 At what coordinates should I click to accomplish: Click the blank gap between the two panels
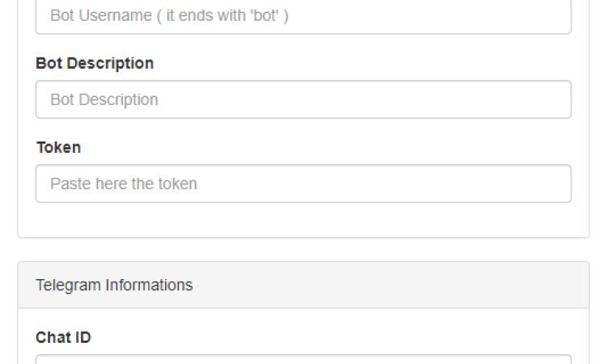(x=303, y=249)
